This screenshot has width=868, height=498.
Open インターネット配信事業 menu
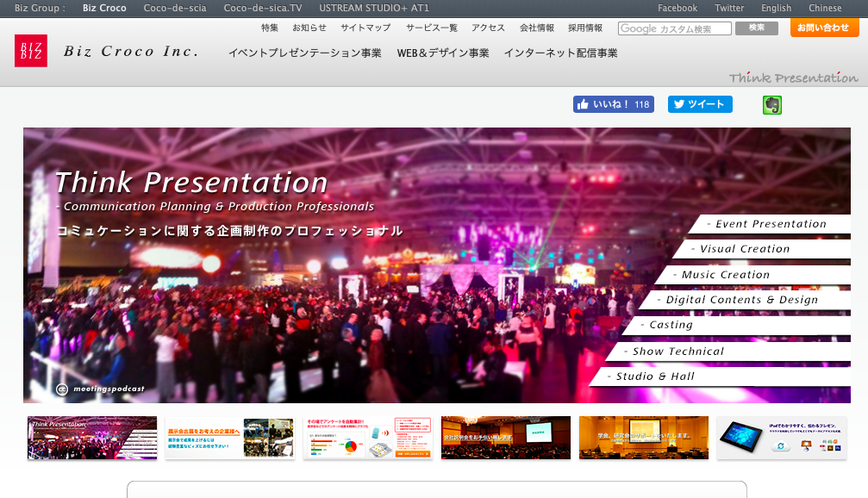(560, 53)
